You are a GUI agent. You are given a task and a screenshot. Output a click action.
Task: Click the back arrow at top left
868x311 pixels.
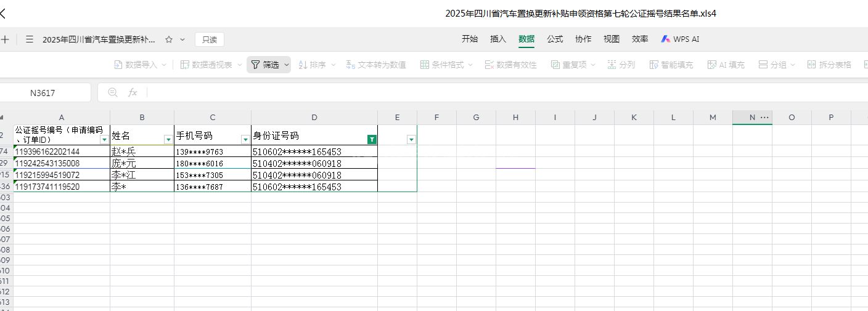(x=3, y=13)
